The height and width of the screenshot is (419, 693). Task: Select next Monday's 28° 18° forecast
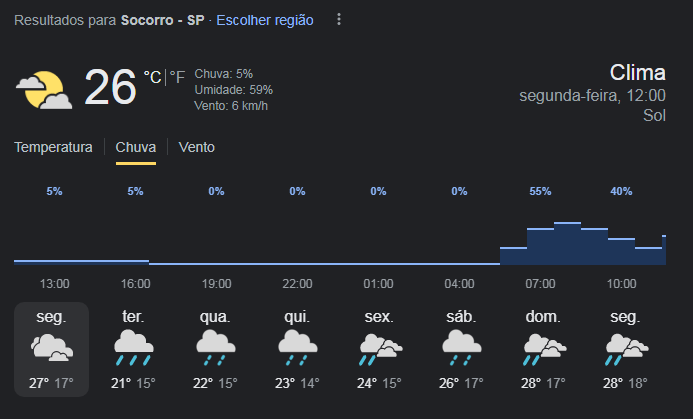point(625,349)
